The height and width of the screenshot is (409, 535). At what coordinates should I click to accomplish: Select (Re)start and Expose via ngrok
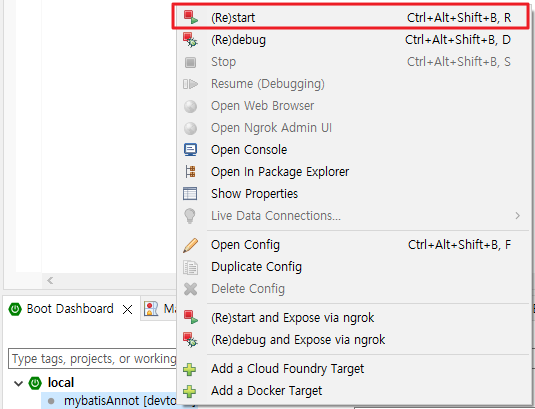point(354,318)
